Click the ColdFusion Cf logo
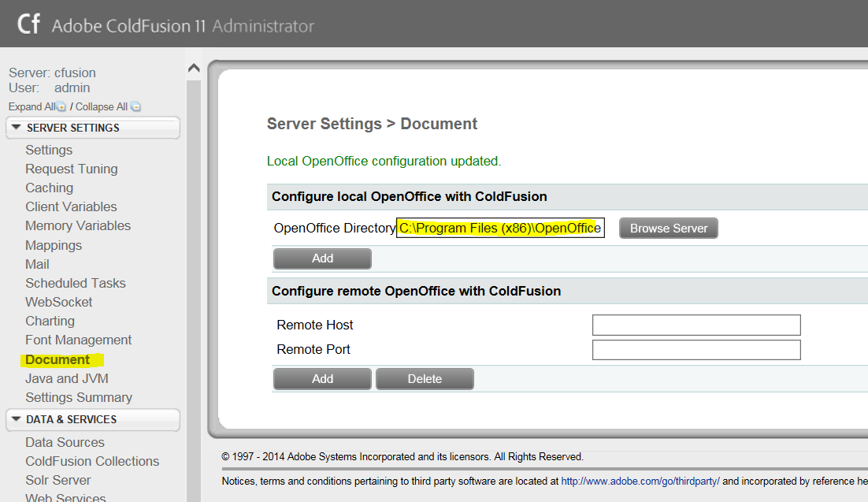The width and height of the screenshot is (868, 502). point(28,24)
